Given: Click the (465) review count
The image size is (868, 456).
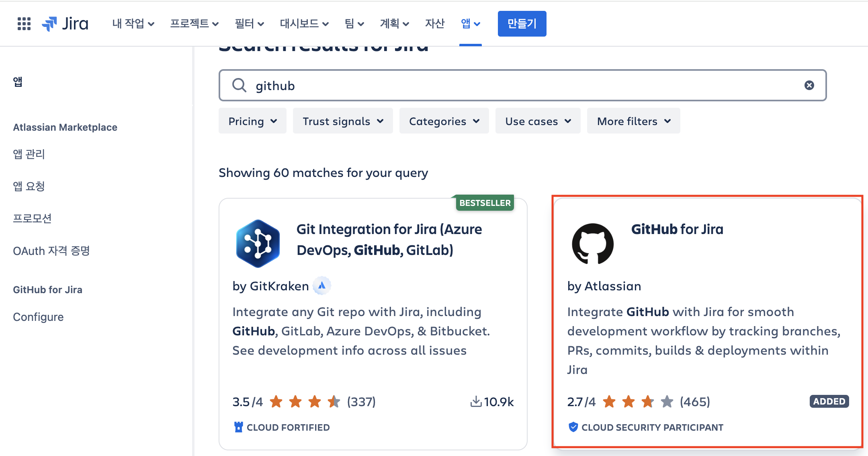Looking at the screenshot, I should [x=695, y=401].
